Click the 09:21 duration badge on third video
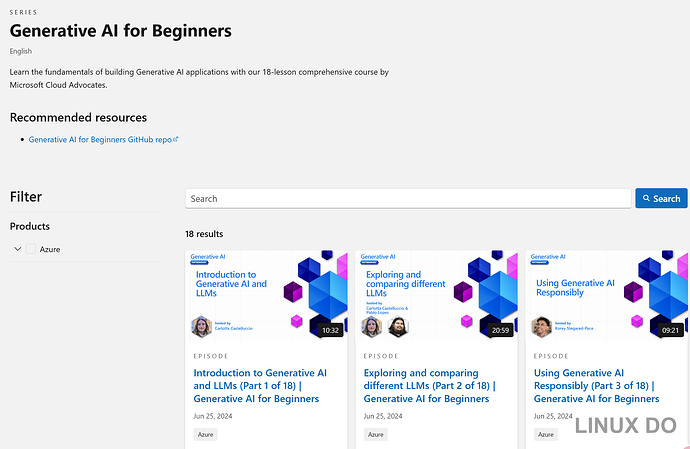690x449 pixels. [670, 330]
